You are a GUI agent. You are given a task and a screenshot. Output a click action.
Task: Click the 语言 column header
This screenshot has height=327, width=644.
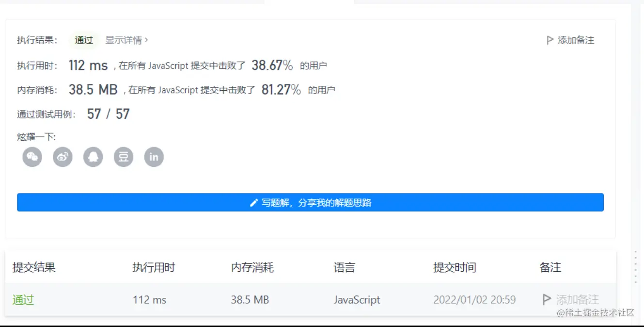345,267
